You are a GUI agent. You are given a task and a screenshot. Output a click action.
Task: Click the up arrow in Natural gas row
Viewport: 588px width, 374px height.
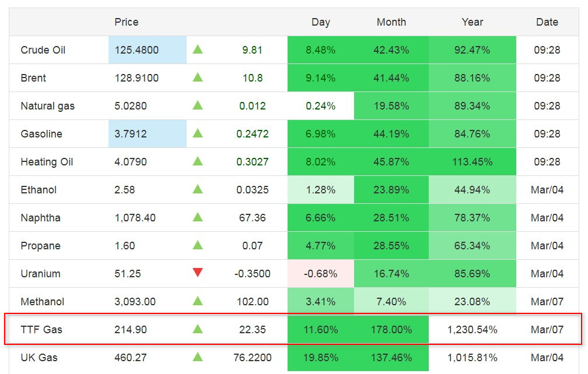click(x=198, y=105)
